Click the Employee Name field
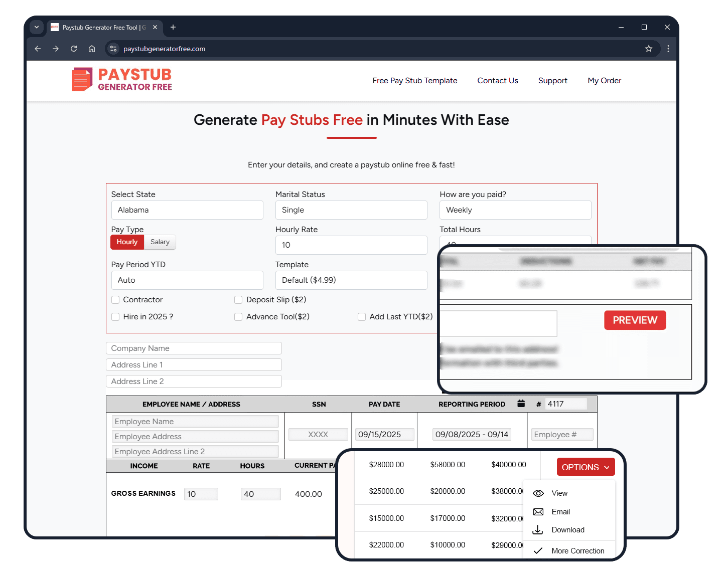728x571 pixels. [195, 422]
